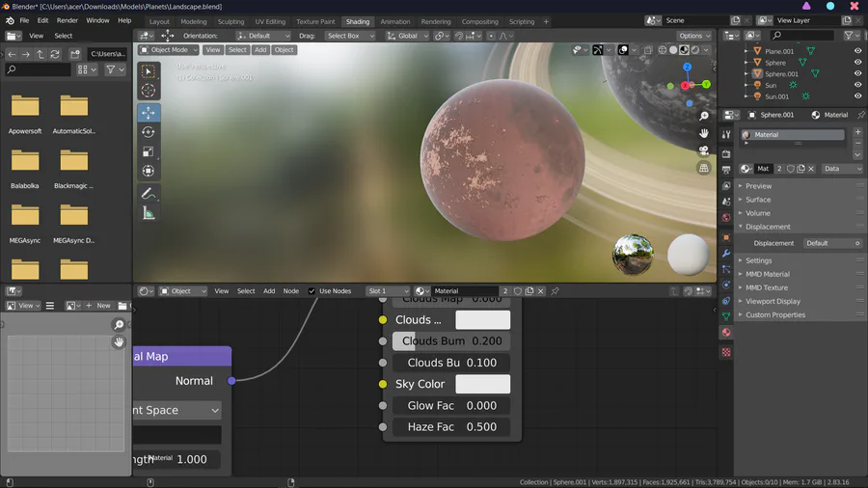Add a new material slot

click(858, 132)
